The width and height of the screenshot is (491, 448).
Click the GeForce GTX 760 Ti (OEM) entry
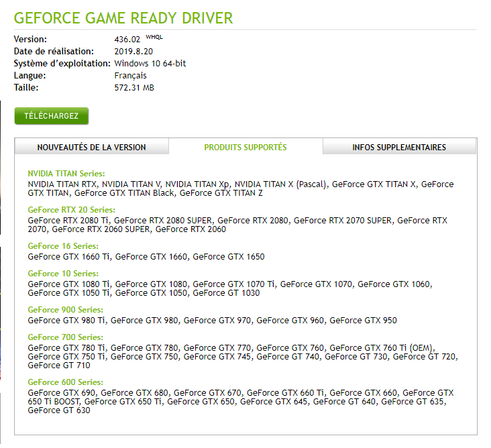coord(381,348)
